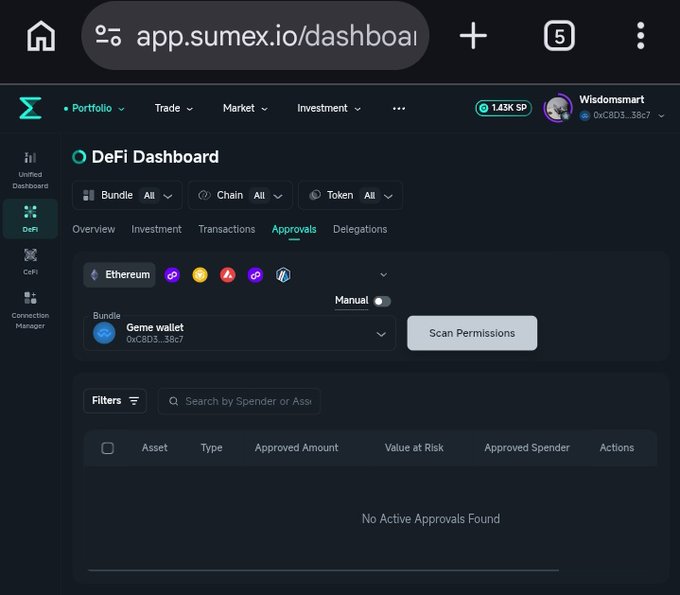The width and height of the screenshot is (680, 595).
Task: Click the DeFi Dashboard heading
Action: tap(155, 157)
